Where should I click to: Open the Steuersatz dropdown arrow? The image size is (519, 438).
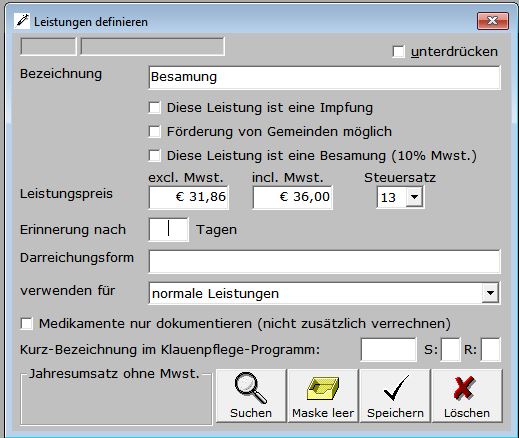click(x=414, y=197)
